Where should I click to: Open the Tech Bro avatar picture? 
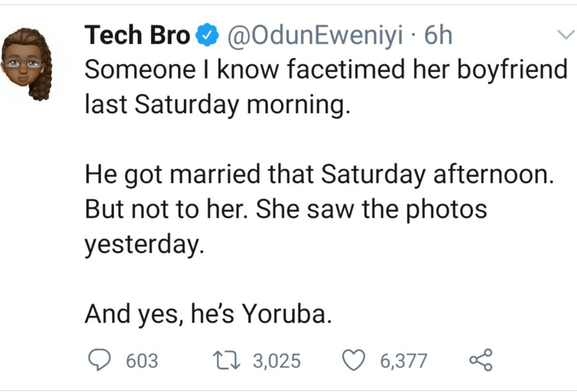pos(27,64)
